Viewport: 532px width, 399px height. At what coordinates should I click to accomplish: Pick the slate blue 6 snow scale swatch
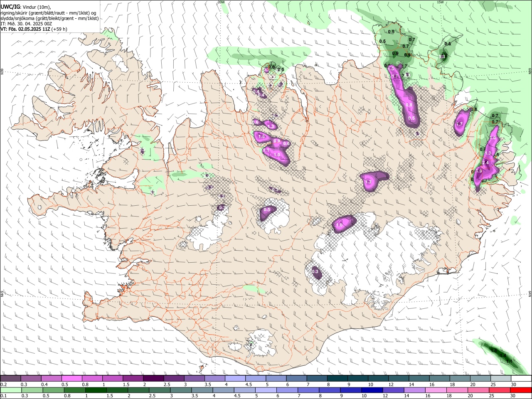point(296,378)
